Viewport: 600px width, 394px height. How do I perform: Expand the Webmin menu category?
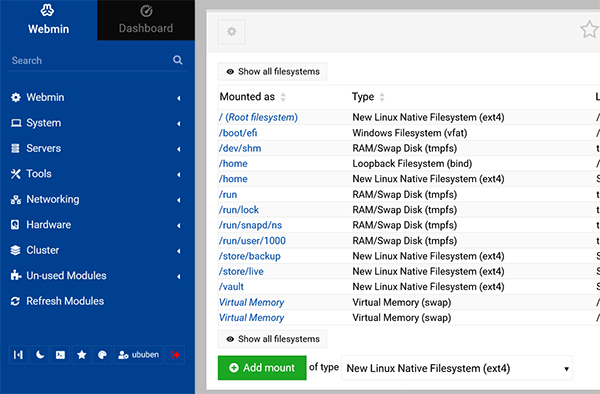click(x=97, y=98)
